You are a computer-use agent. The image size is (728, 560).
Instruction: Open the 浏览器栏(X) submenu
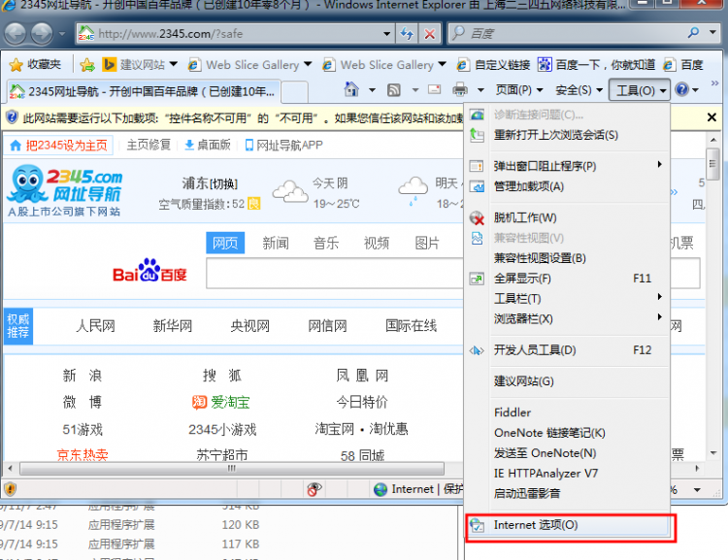coord(568,318)
